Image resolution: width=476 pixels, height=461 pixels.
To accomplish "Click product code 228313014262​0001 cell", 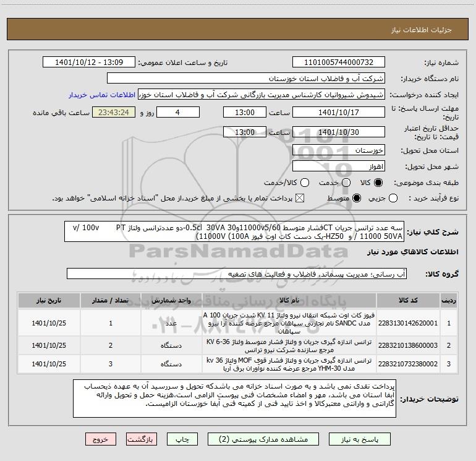I will [408, 323].
